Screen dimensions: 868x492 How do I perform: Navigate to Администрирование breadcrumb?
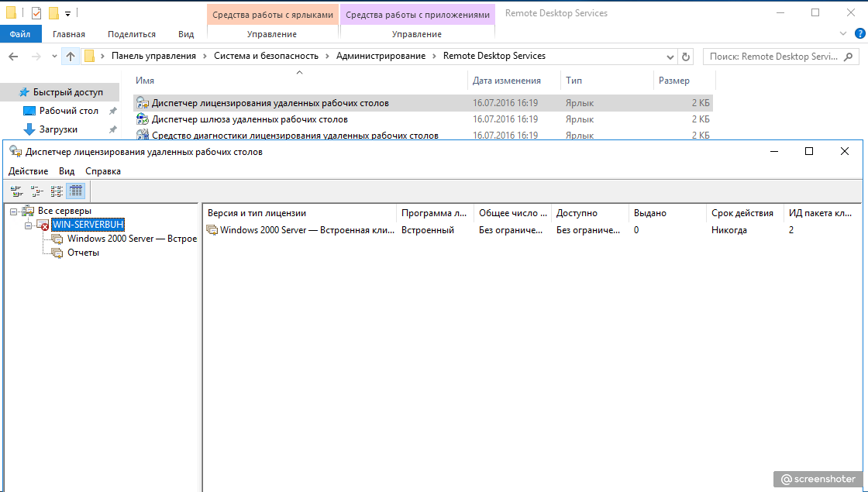(381, 56)
